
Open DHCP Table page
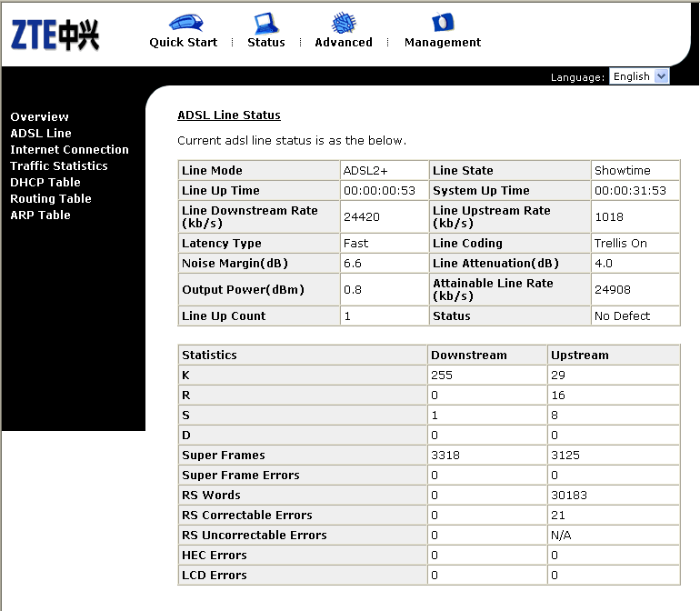45,182
